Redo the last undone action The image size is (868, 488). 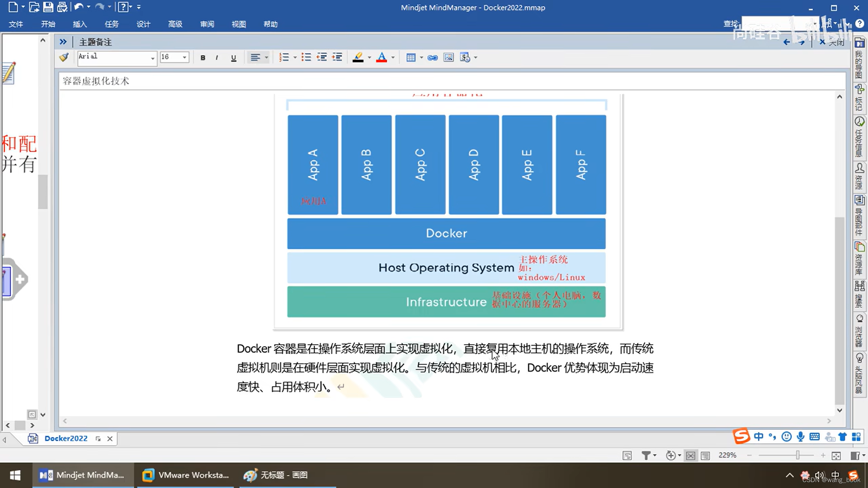pyautogui.click(x=99, y=7)
